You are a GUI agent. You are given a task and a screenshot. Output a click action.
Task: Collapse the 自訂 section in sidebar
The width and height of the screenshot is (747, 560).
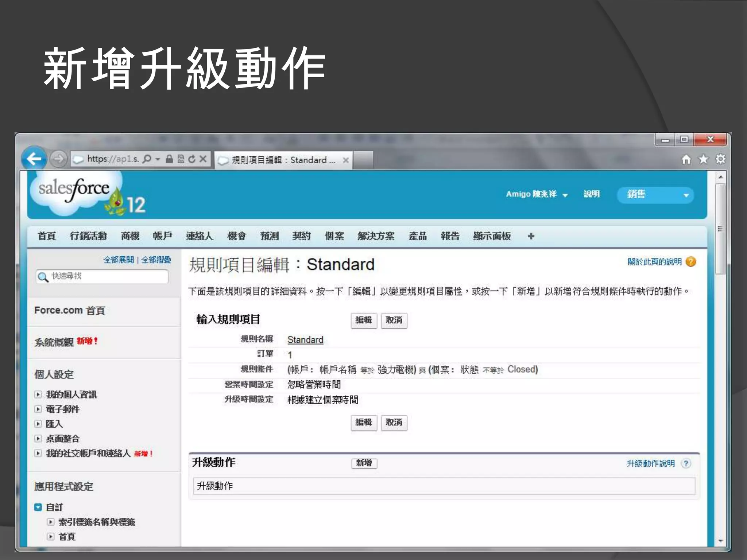[38, 507]
